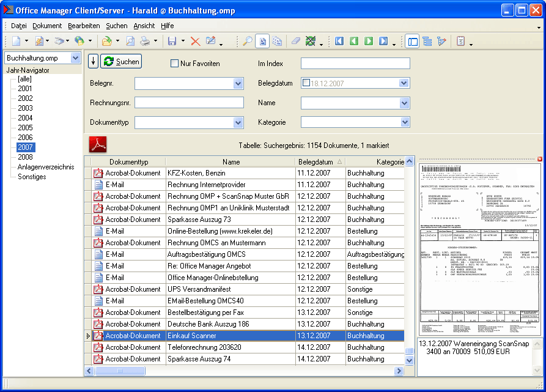546x392 pixels.
Task: Expand the Dokumenttyp dropdown
Action: pyautogui.click(x=238, y=122)
